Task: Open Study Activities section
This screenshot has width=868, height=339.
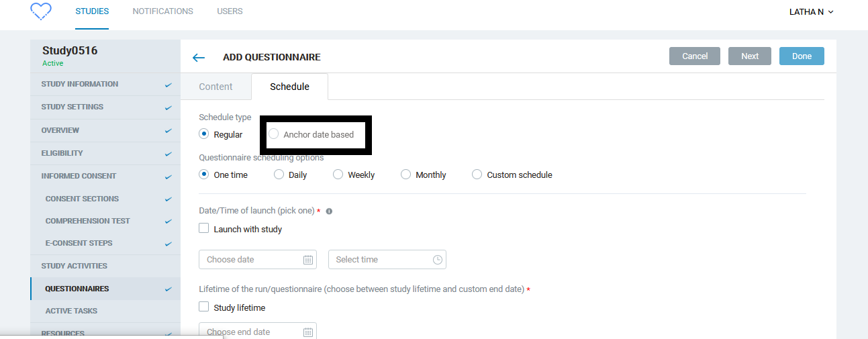Action: 105,266
